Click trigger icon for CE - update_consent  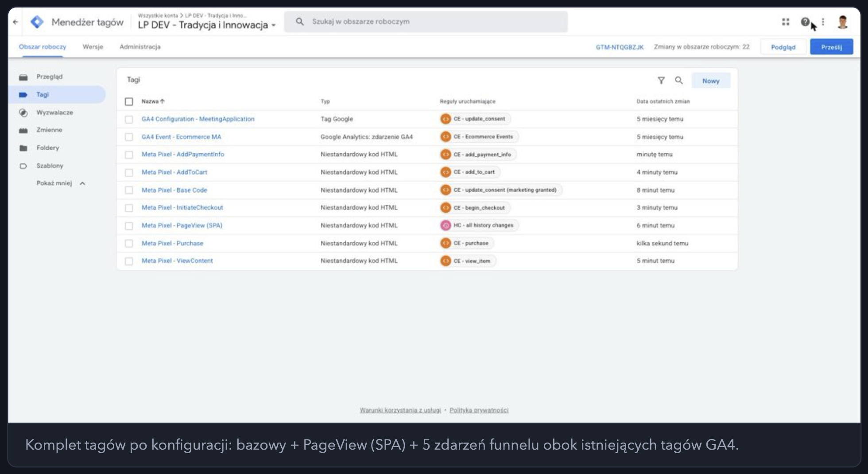(x=446, y=119)
